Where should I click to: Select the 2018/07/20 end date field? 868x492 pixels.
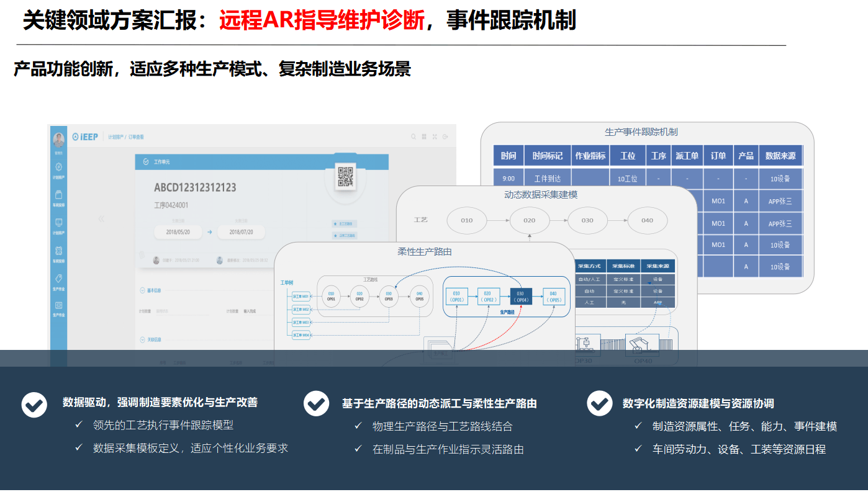pyautogui.click(x=242, y=232)
